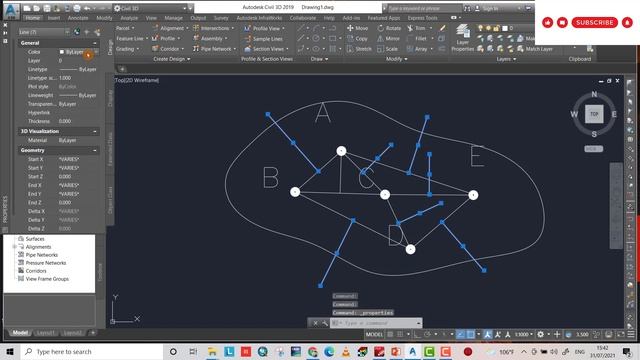Toggle polar tracking in status bar
640x360 pixels.
(427, 334)
